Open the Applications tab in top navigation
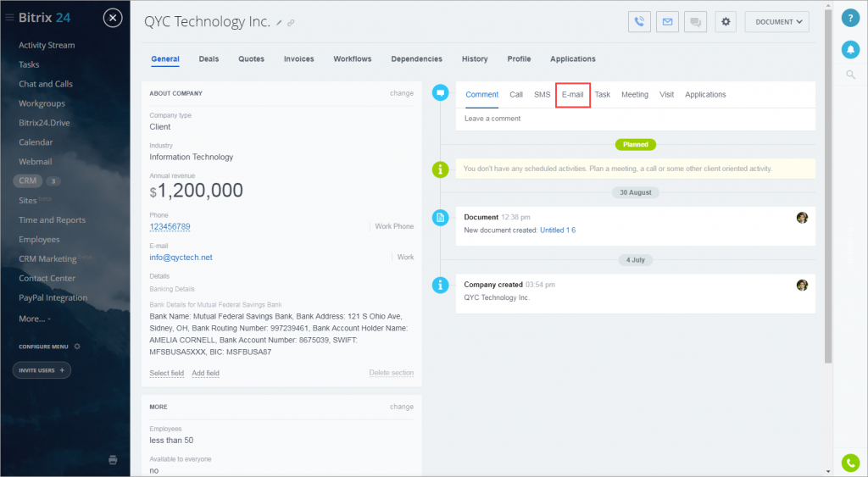The image size is (868, 477). tap(573, 58)
